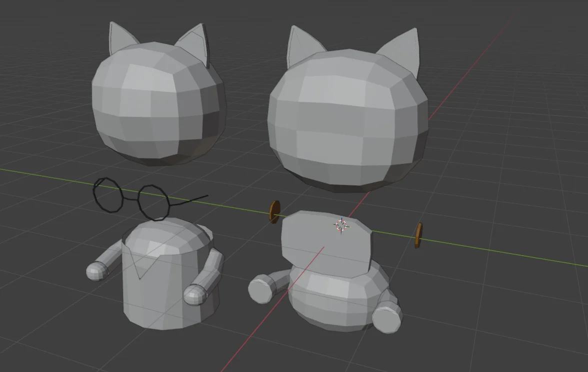Select the smaller cat head above the glasses
Image resolution: width=588 pixels, height=372 pixels.
click(x=158, y=103)
